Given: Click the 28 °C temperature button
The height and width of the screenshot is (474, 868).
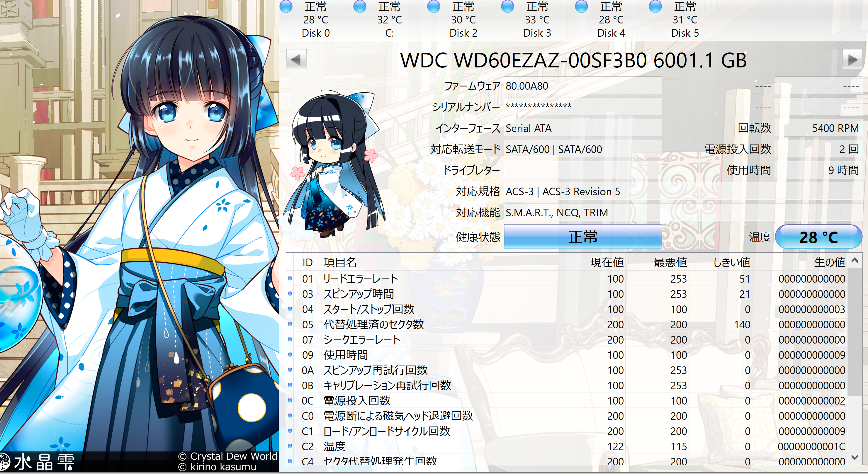Looking at the screenshot, I should [x=818, y=237].
